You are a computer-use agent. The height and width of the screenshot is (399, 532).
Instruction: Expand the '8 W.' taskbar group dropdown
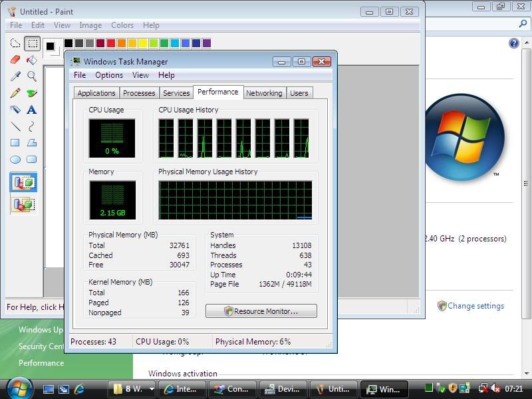coord(152,389)
